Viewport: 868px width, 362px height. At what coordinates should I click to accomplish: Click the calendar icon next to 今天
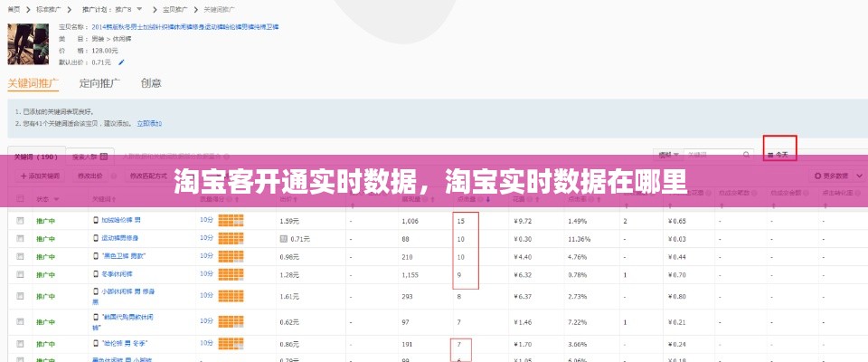click(770, 155)
